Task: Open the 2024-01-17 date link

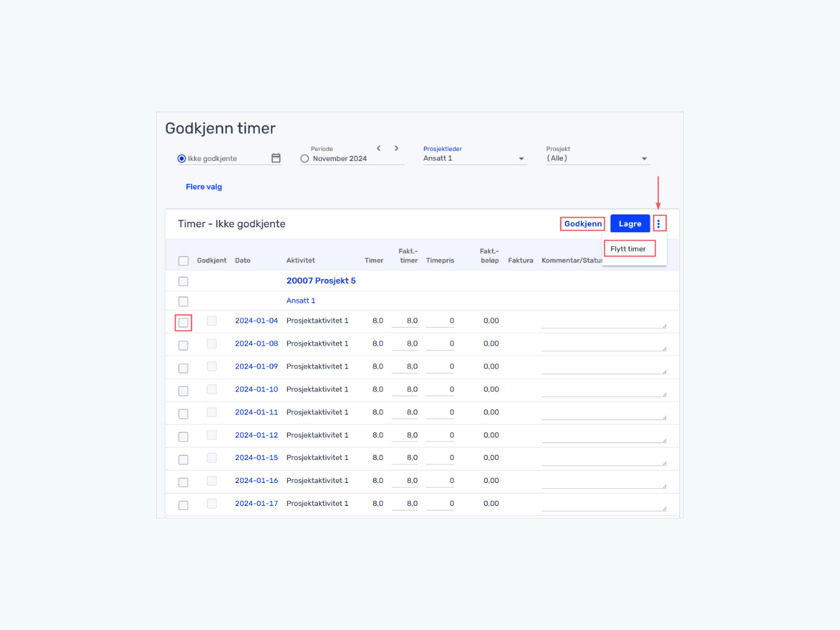Action: click(x=257, y=503)
